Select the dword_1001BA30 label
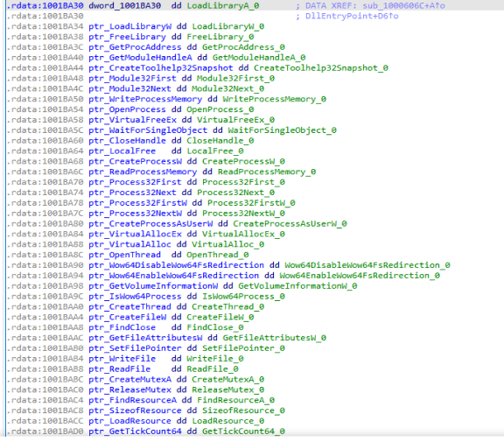The image size is (504, 442). [x=125, y=6]
